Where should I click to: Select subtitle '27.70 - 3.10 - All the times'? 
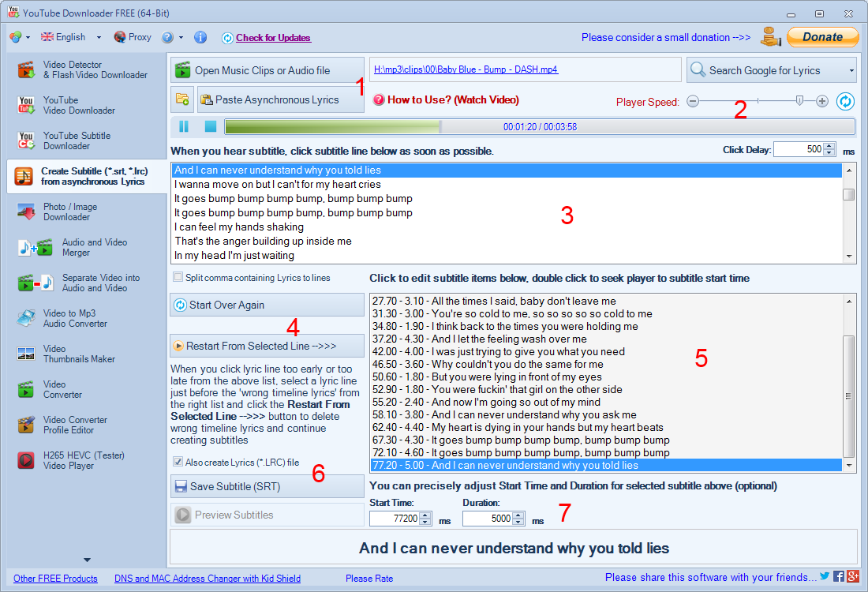(x=606, y=302)
